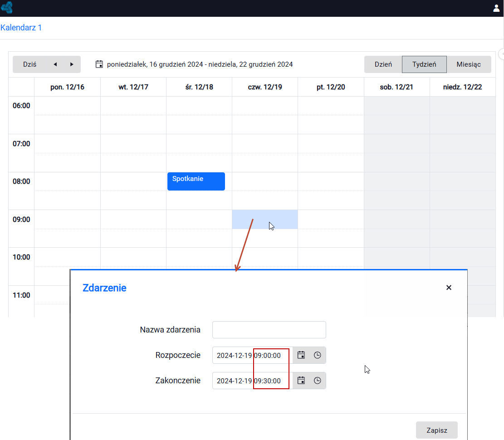Select the wt. 12/17 column header
The height and width of the screenshot is (440, 504).
point(133,87)
